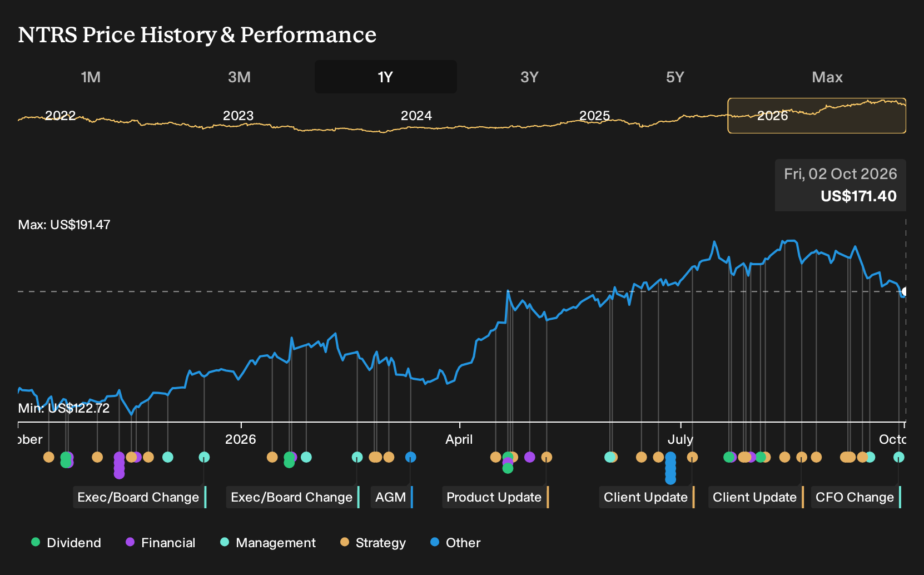Toggle the Financial legend filter
The height and width of the screenshot is (575, 924).
click(x=160, y=543)
